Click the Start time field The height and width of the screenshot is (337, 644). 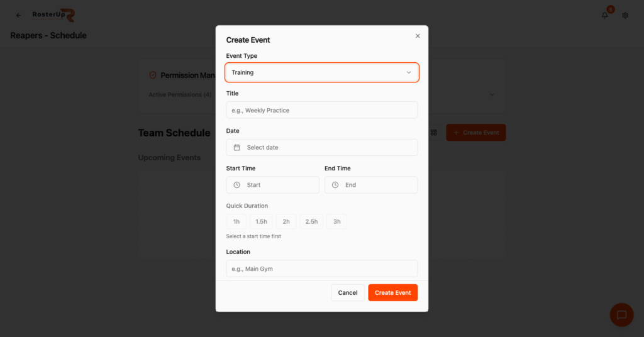[x=273, y=185]
